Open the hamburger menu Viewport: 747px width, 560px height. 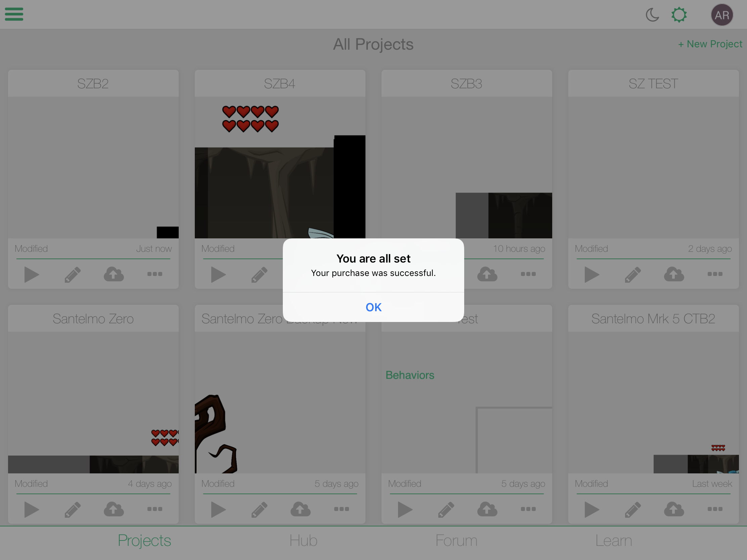click(x=14, y=14)
